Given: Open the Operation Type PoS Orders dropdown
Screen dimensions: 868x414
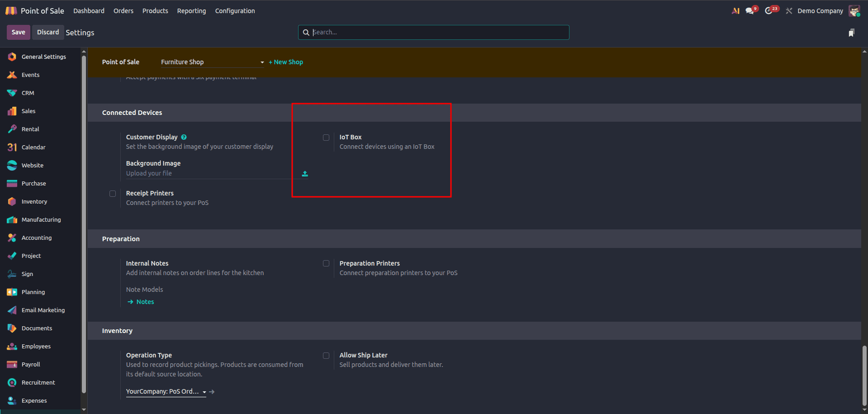Looking at the screenshot, I should (166, 391).
